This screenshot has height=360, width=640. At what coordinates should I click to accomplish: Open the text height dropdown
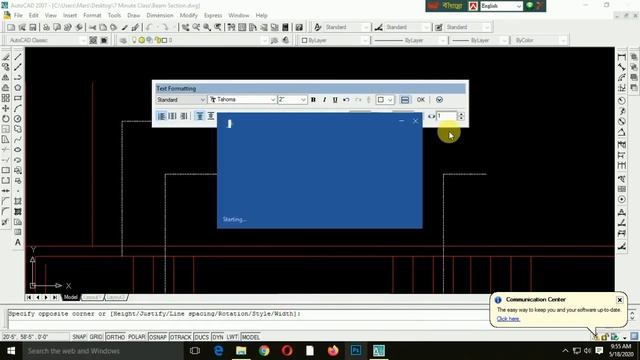292,100
